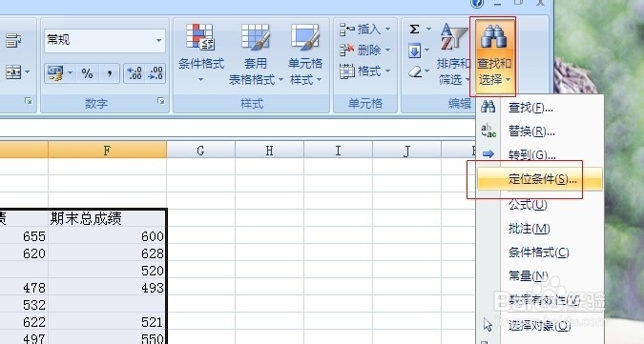This screenshot has width=644, height=344.
Task: Apply percent style with % button
Action: tap(87, 73)
